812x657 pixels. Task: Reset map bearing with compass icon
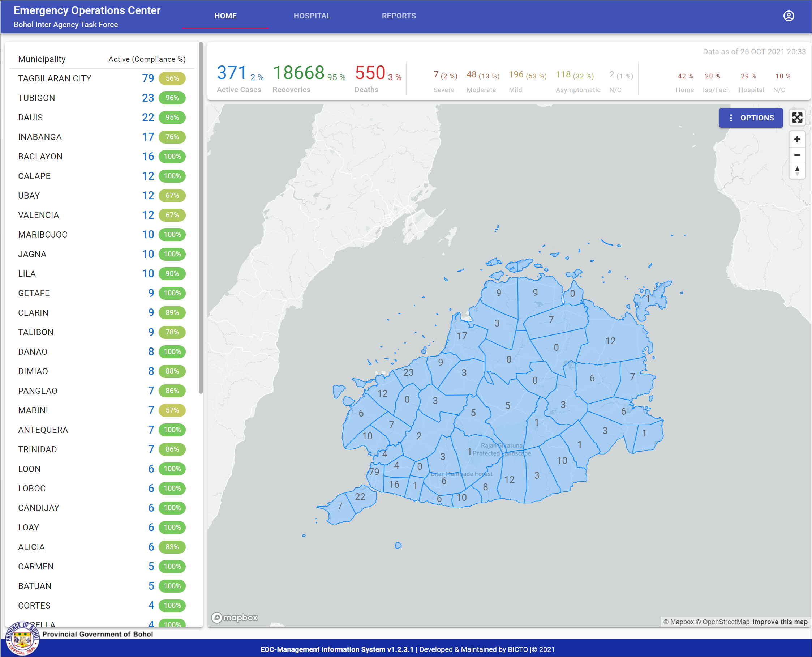point(797,171)
